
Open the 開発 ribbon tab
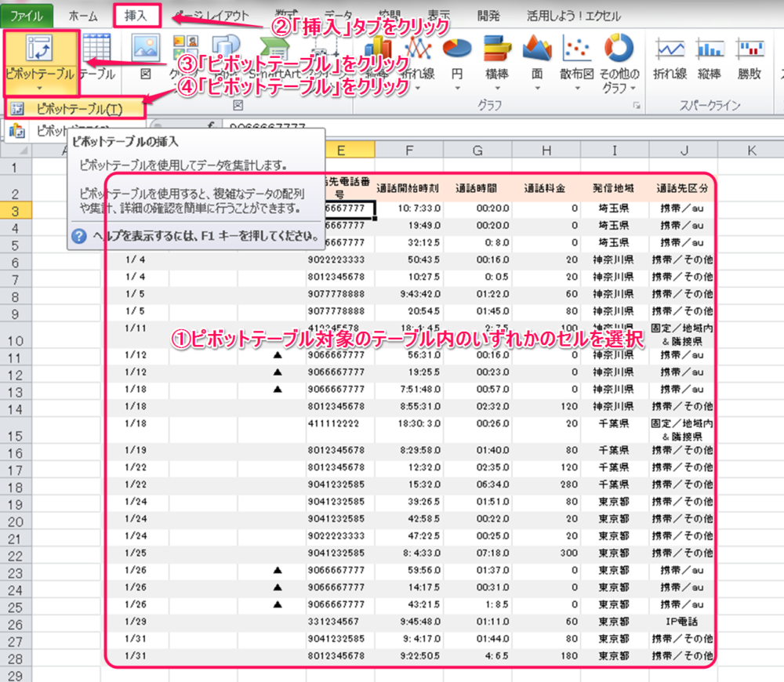488,16
